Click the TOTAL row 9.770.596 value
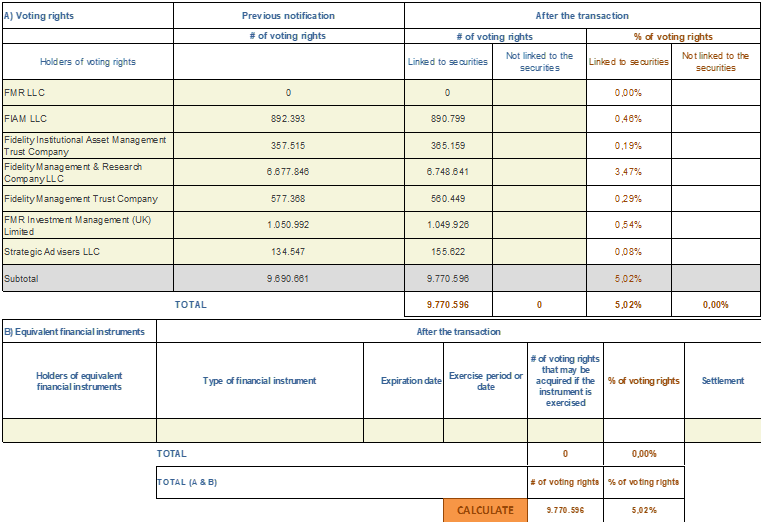The width and height of the screenshot is (763, 531). [x=448, y=305]
